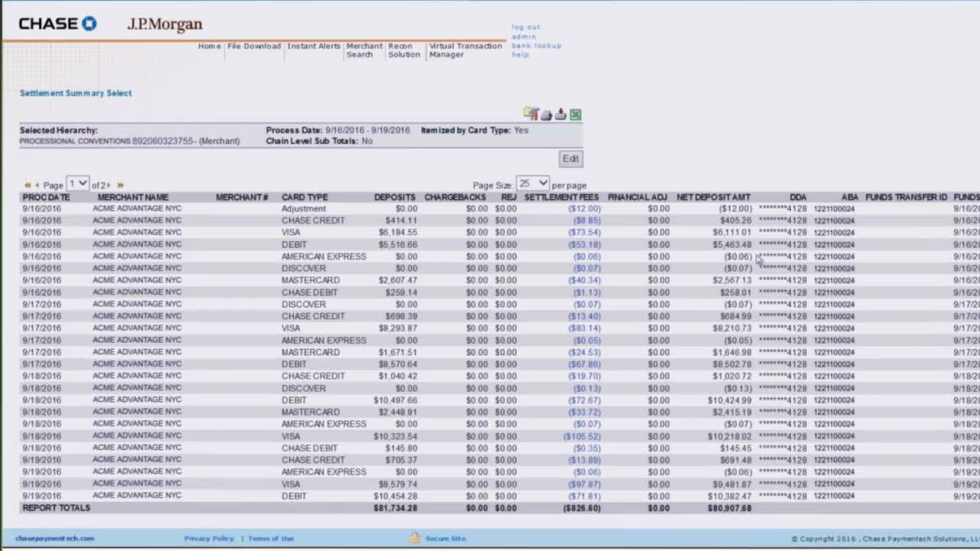Open the Privacy Policy link

click(209, 538)
